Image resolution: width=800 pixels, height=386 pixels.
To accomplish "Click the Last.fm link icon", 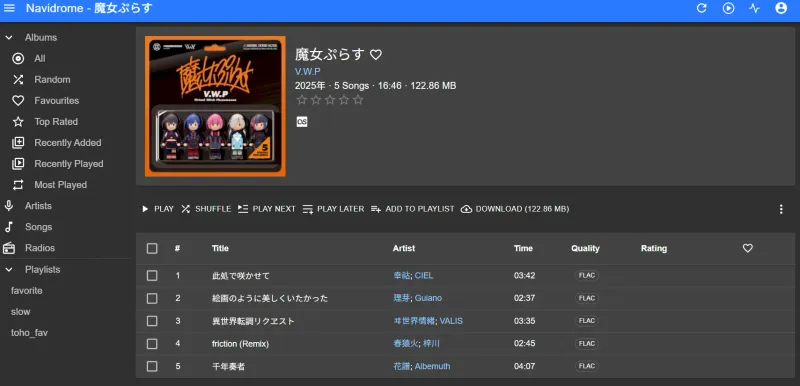I will [302, 122].
